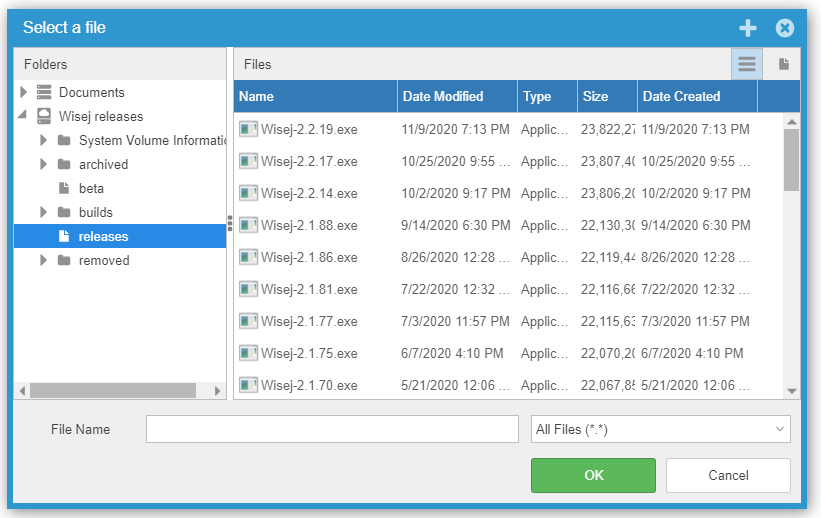Click the panel splitter handle dots
The width and height of the screenshot is (821, 518).
(x=230, y=223)
